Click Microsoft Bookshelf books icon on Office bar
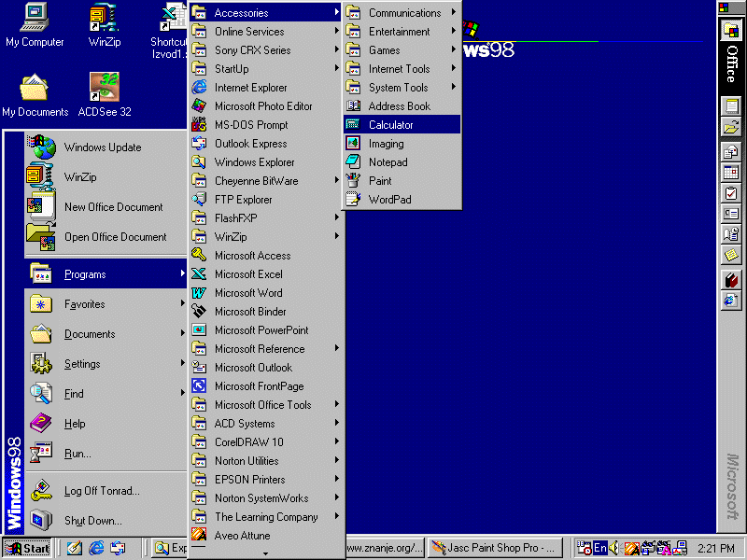747x560 pixels. (731, 280)
